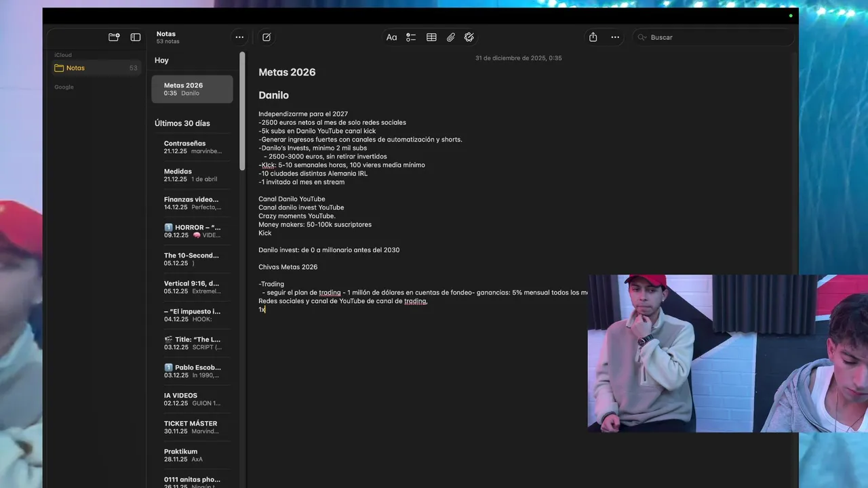Select the Notas folder in sidebar
Viewport: 868px width, 488px height.
pos(96,68)
